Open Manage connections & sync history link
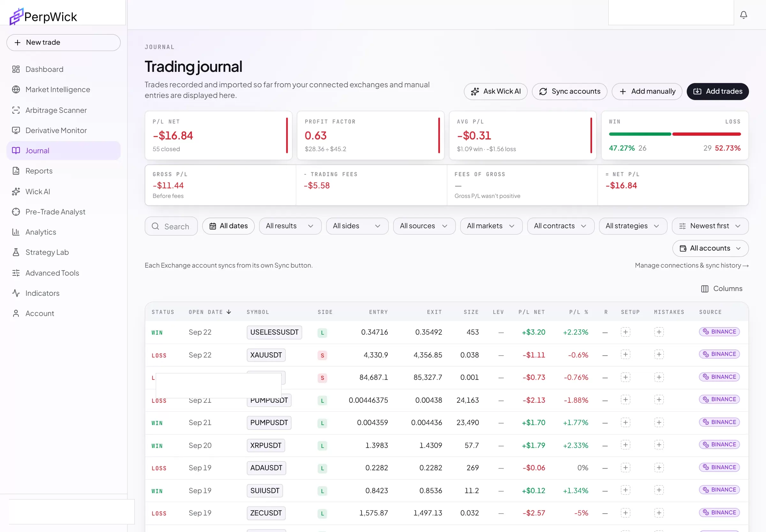This screenshot has height=532, width=766. tap(692, 265)
